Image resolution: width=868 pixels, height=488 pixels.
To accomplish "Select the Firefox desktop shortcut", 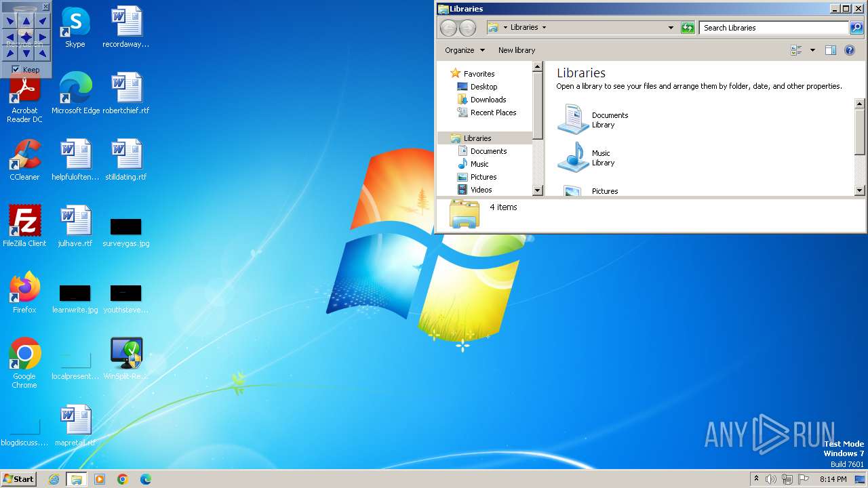I will 24,293.
